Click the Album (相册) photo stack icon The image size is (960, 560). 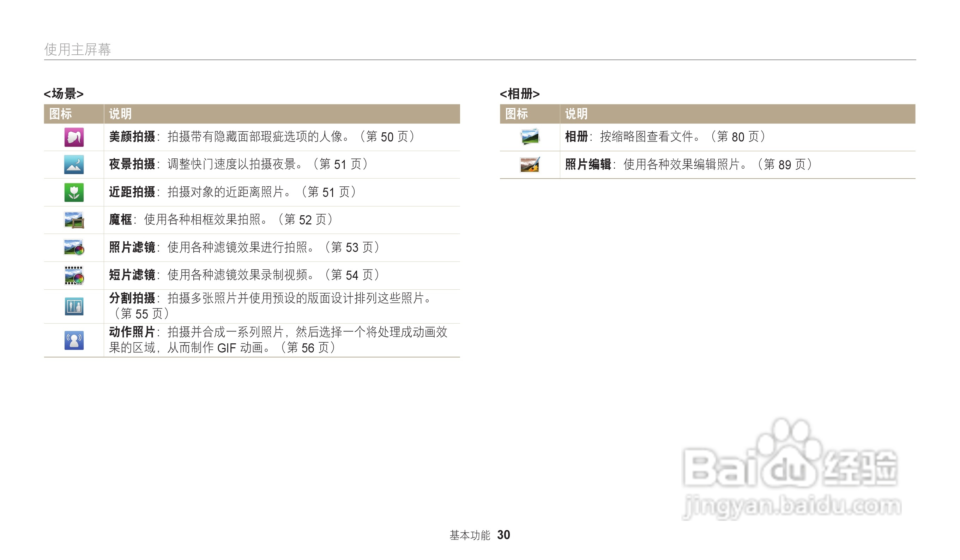(x=530, y=137)
